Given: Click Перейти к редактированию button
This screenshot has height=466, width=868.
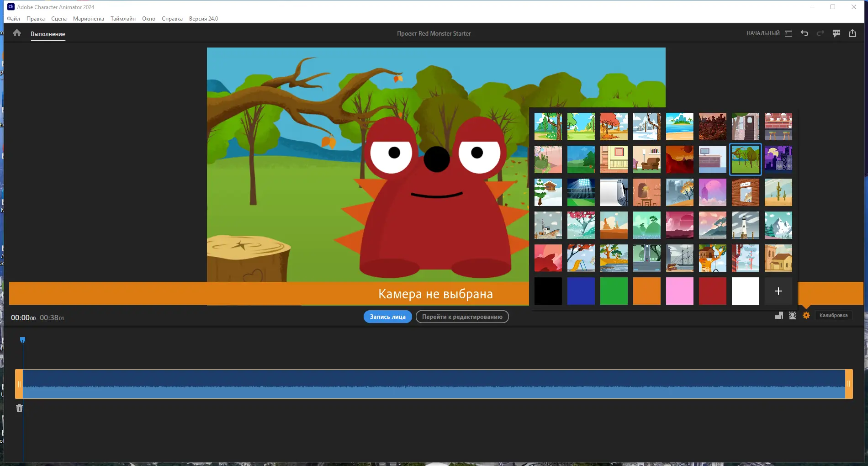Looking at the screenshot, I should point(462,317).
